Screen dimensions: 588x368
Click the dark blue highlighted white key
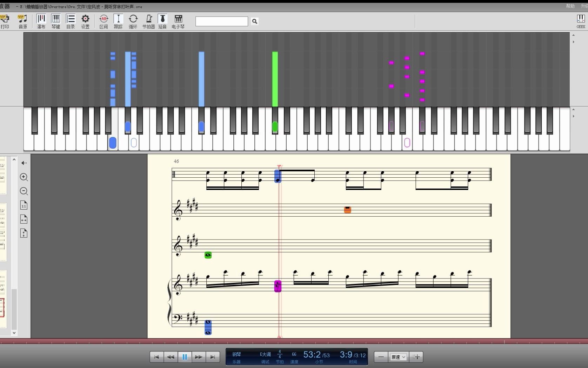tap(113, 143)
